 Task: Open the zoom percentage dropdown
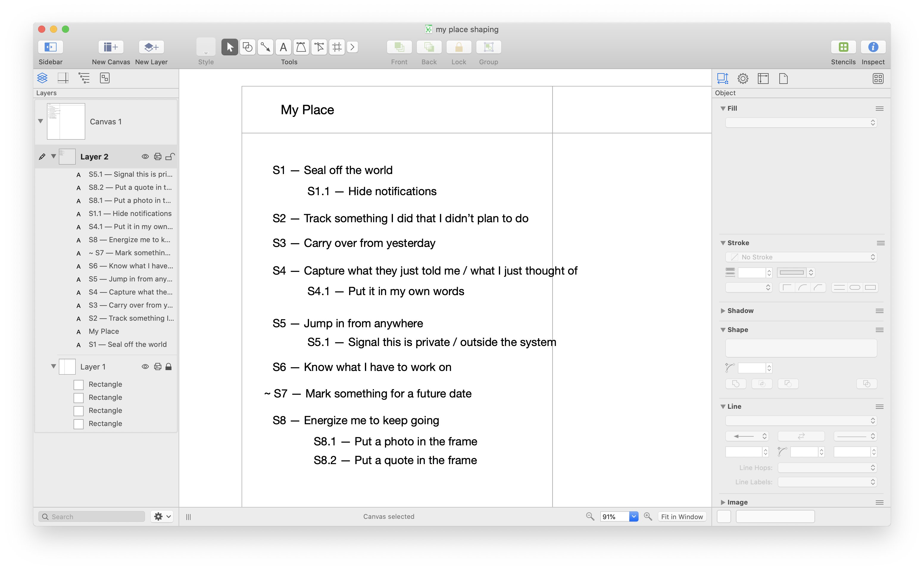click(633, 516)
